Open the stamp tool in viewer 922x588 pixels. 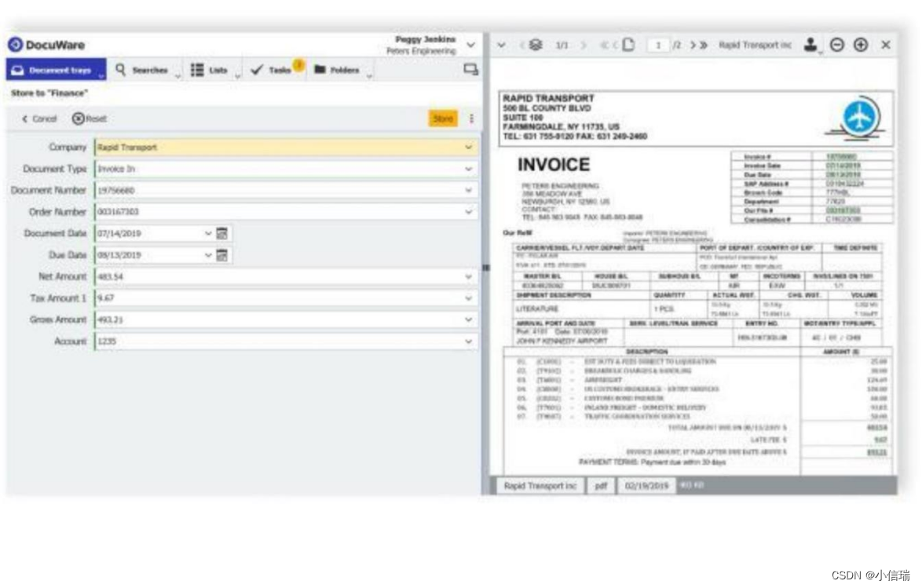point(811,45)
